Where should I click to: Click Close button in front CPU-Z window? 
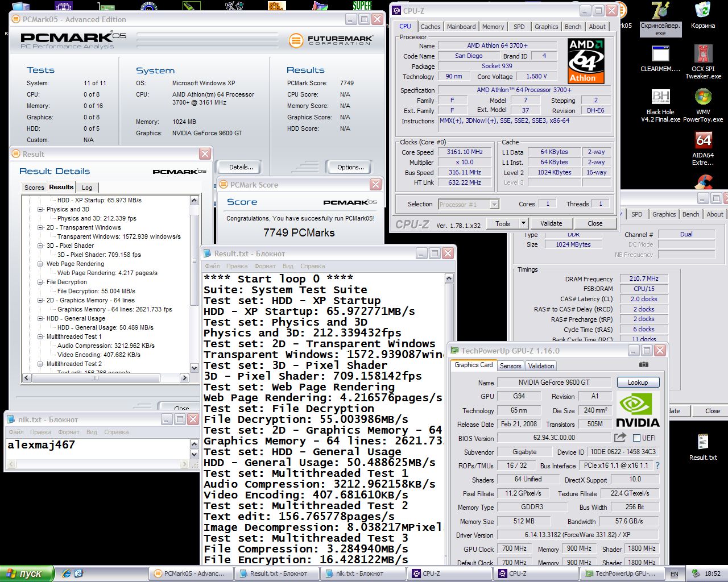point(595,223)
